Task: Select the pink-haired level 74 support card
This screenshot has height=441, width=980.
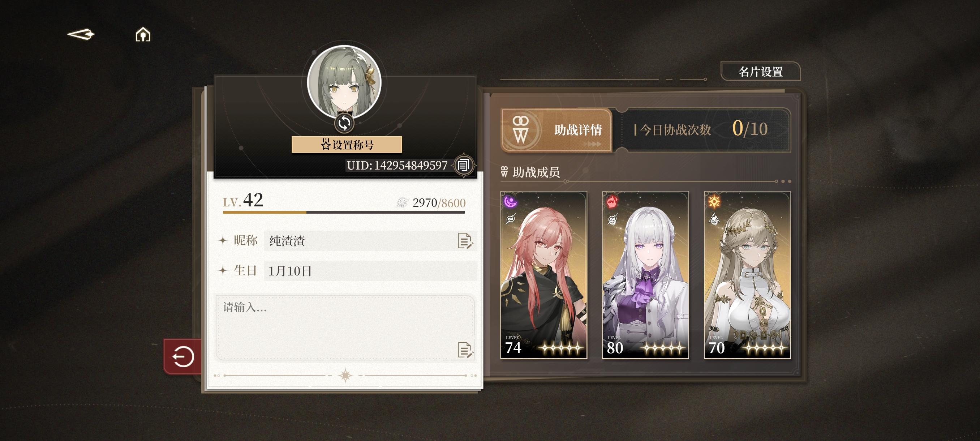Action: tap(543, 275)
